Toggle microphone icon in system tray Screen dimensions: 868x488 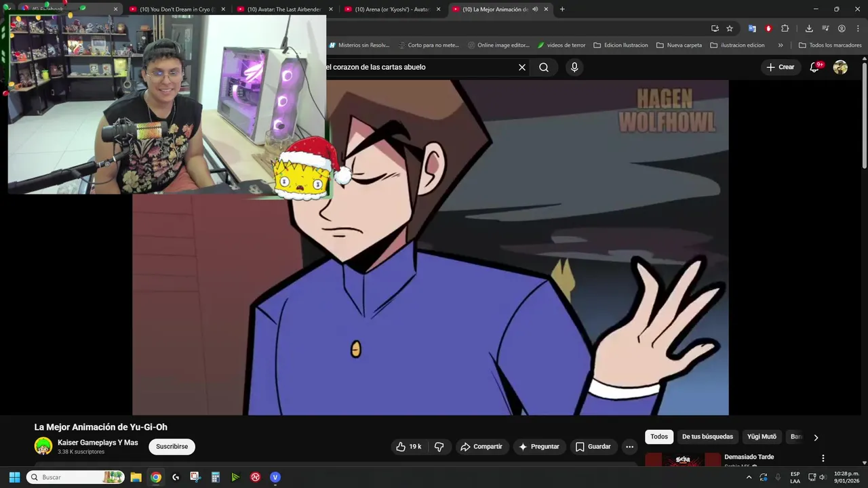[x=778, y=477]
